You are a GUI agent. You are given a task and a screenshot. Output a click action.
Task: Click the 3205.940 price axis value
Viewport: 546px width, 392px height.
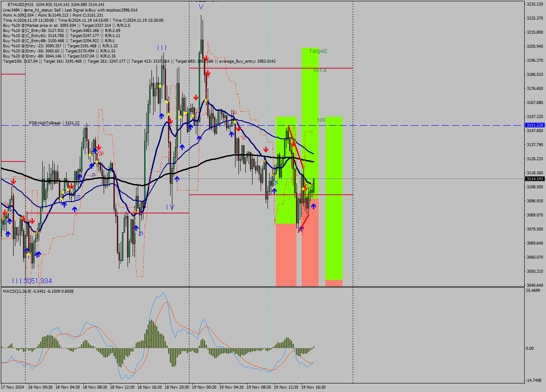[x=534, y=46]
